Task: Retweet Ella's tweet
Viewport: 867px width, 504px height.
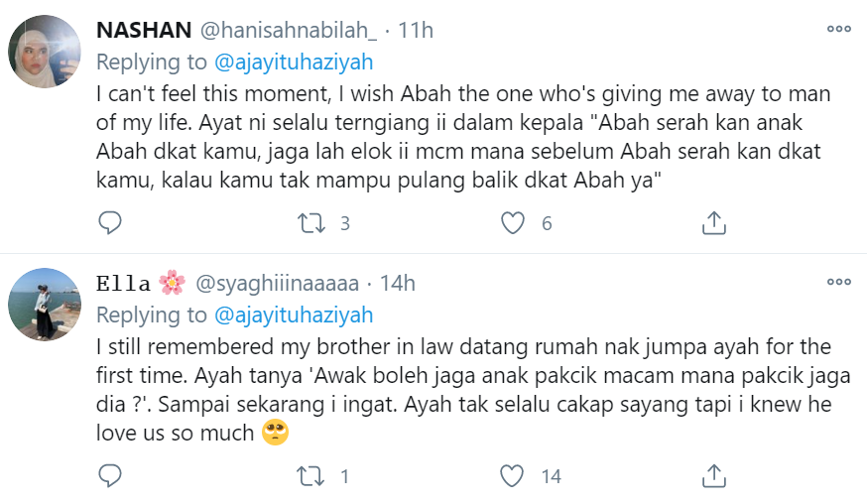Action: tap(310, 477)
